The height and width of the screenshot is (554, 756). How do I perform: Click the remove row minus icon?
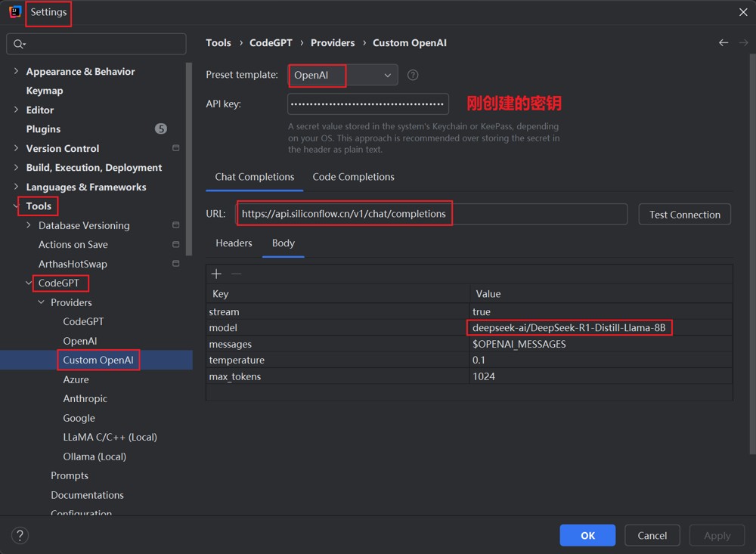[x=236, y=274]
